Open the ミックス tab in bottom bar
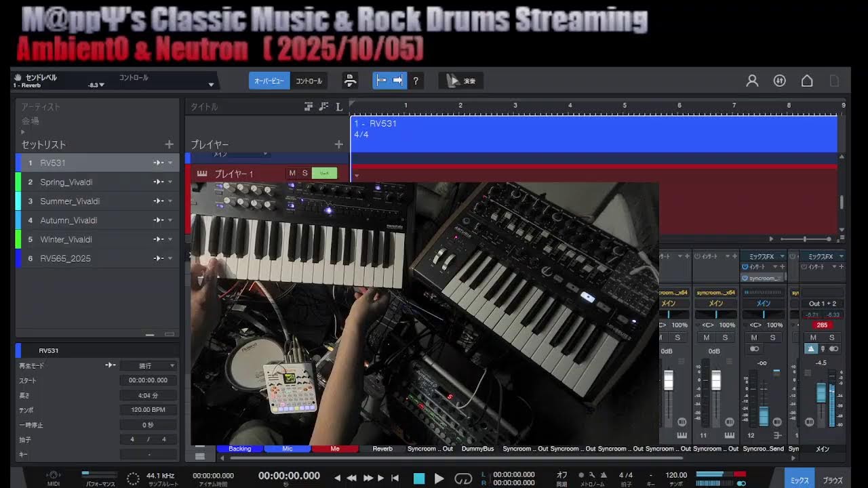 click(800, 480)
